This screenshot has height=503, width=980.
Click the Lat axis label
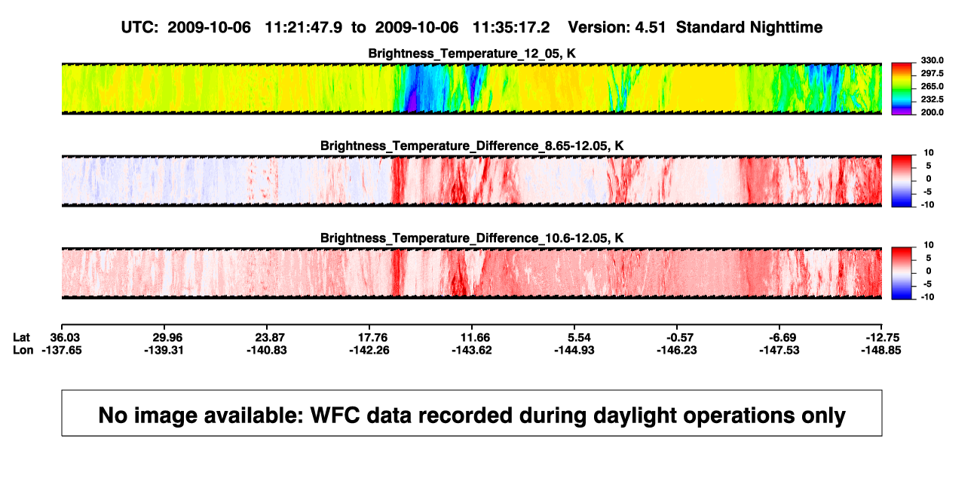click(x=22, y=337)
